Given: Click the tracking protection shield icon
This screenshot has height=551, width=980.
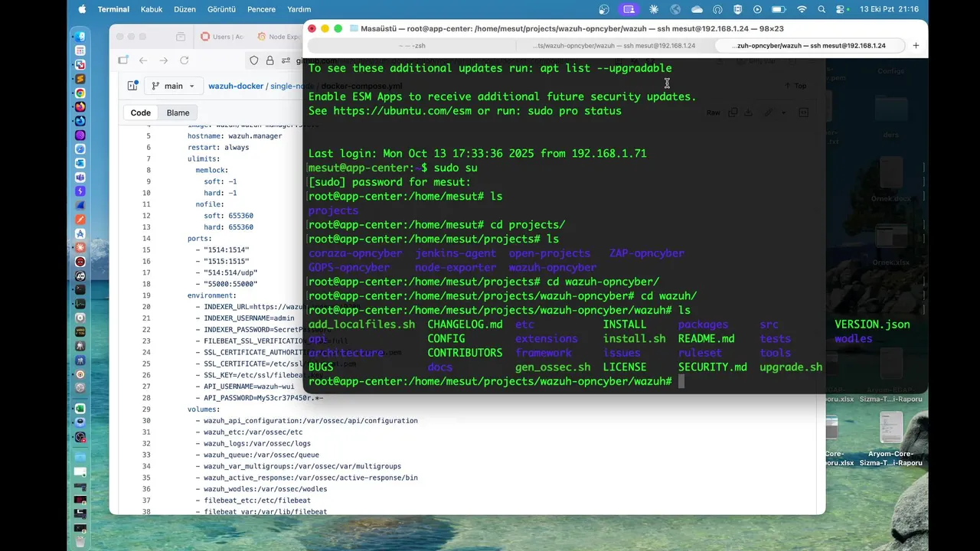Looking at the screenshot, I should [254, 60].
